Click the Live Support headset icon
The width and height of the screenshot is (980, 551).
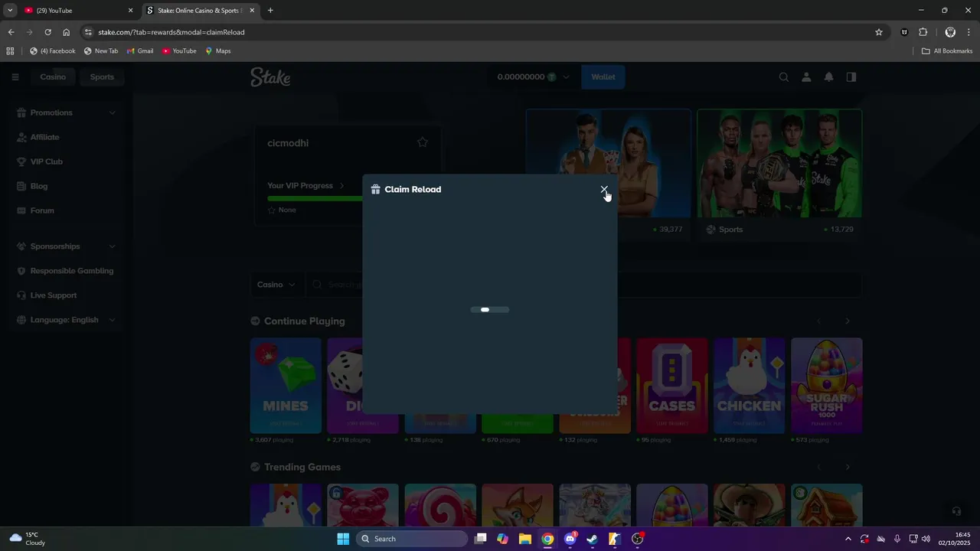click(x=21, y=295)
